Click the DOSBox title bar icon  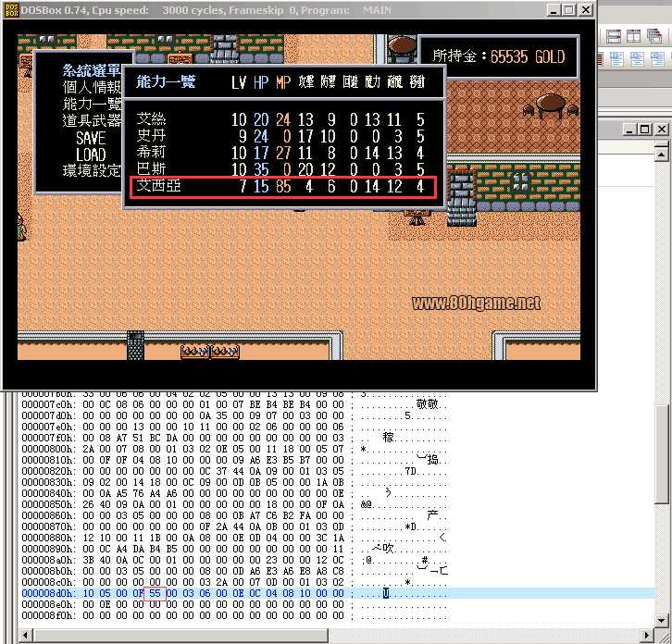[x=12, y=10]
